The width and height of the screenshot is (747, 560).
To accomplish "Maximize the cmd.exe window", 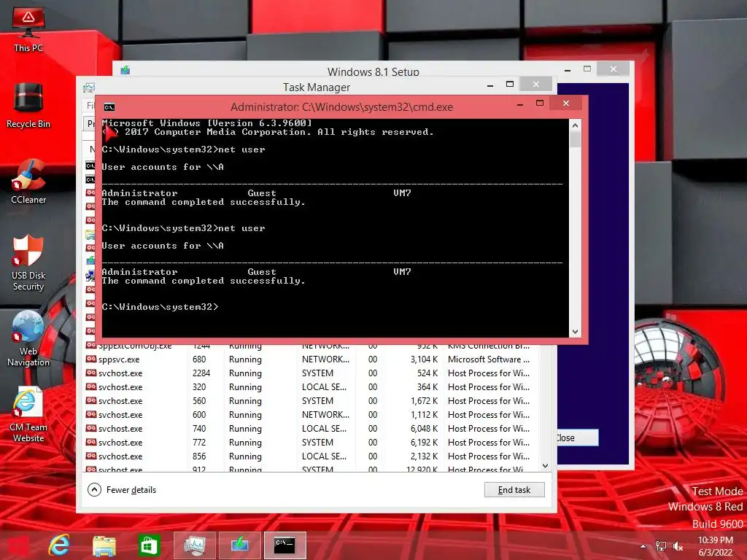I will coord(540,104).
